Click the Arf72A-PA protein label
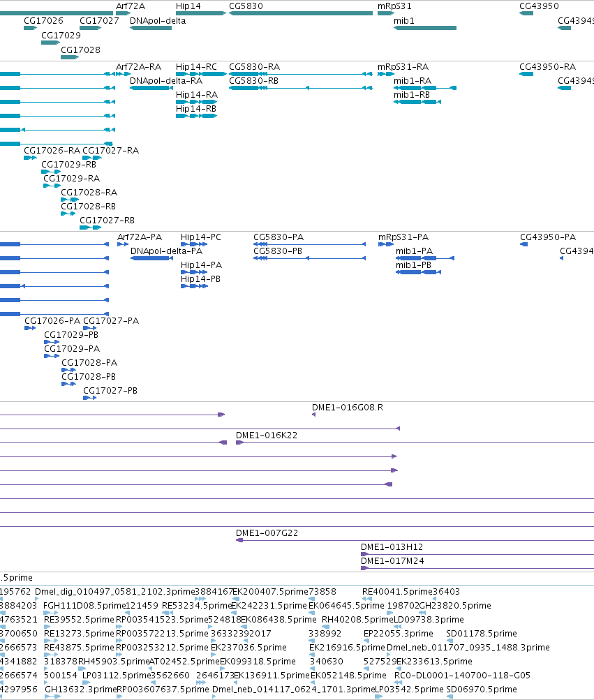Image resolution: width=594 pixels, height=700 pixels. pyautogui.click(x=140, y=237)
